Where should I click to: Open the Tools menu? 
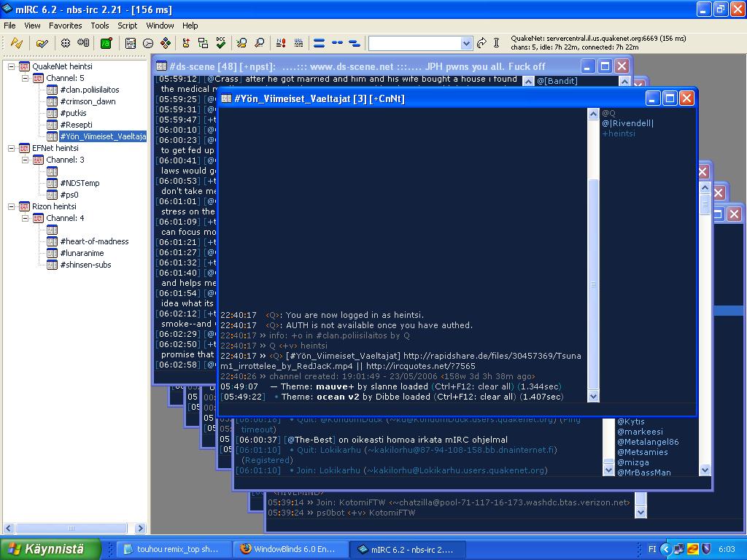coord(99,26)
